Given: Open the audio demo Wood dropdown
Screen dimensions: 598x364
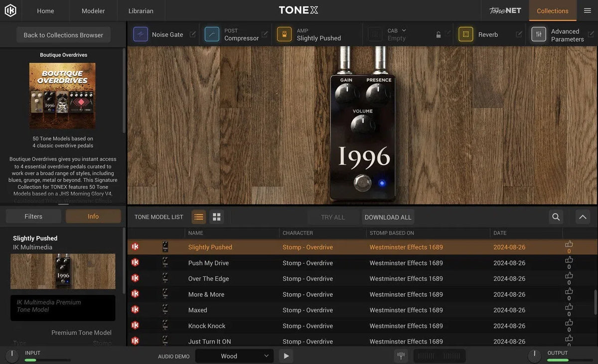Looking at the screenshot, I should (x=234, y=356).
